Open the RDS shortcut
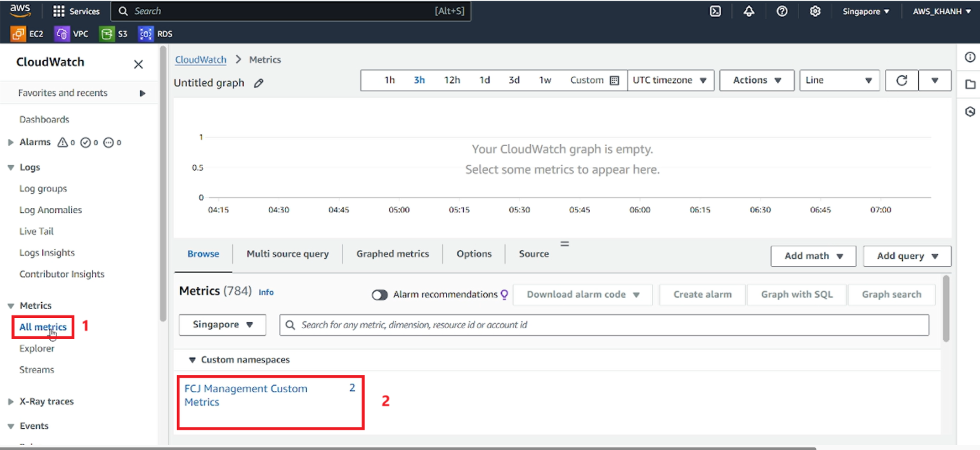980x450 pixels. point(155,34)
